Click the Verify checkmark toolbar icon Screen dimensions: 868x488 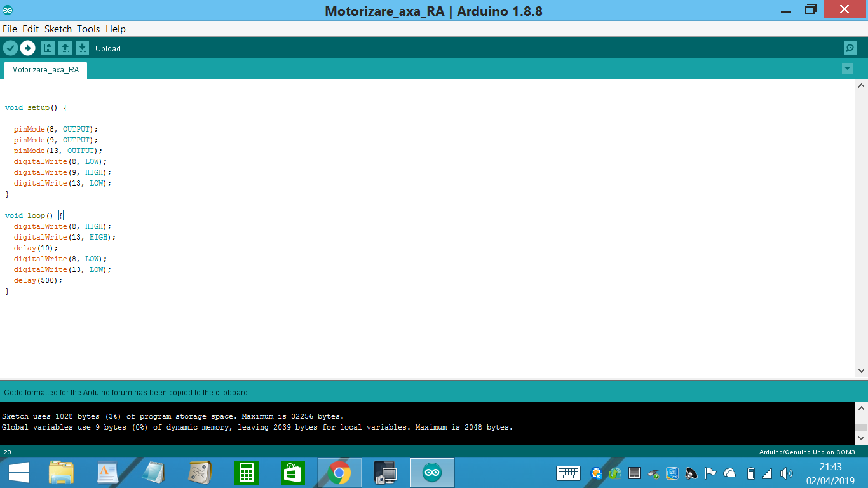10,48
